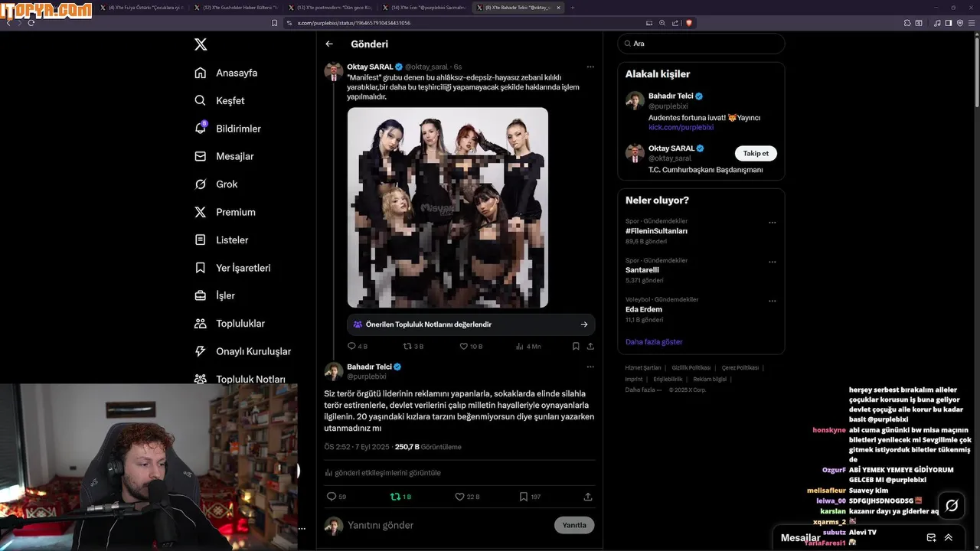
Task: Open Anasayfa home page
Action: coord(226,73)
